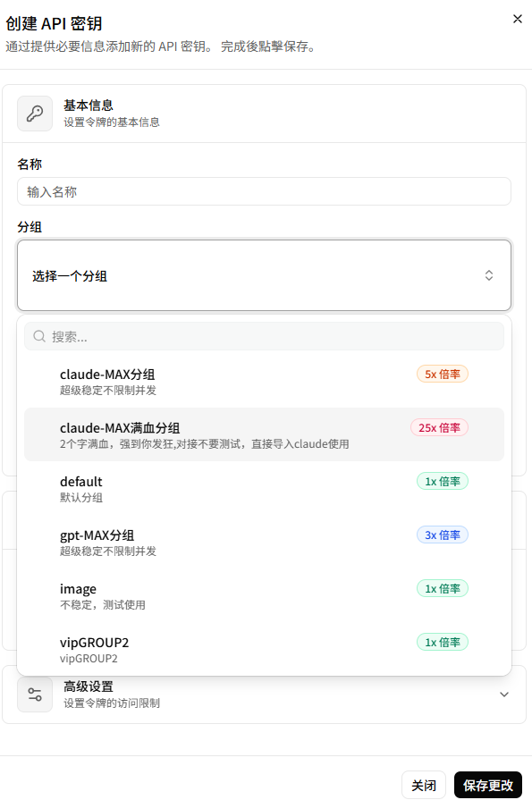Screen dimensions: 532x800
Task: Select the default group option
Action: click(264, 488)
